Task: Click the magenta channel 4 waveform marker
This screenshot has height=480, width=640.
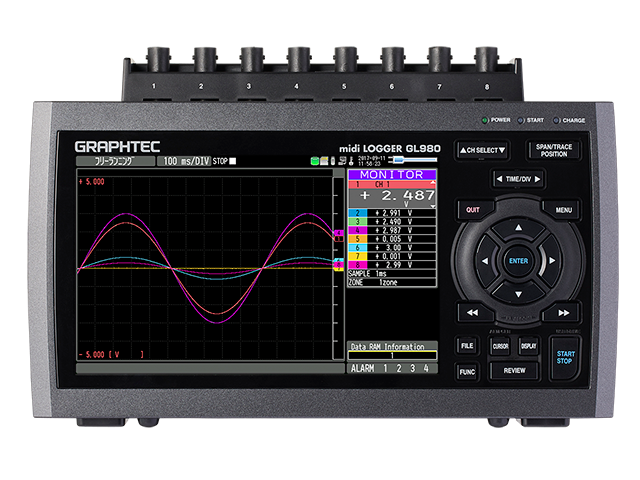Action: pos(338,233)
